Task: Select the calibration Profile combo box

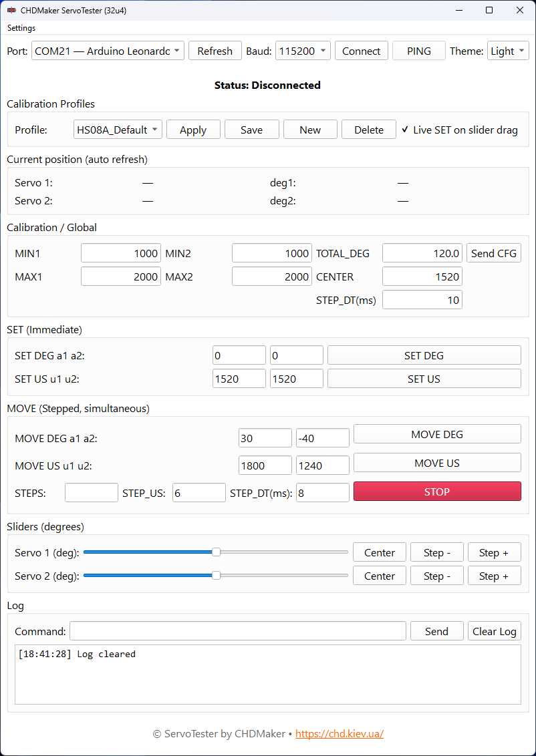Action: pyautogui.click(x=118, y=130)
